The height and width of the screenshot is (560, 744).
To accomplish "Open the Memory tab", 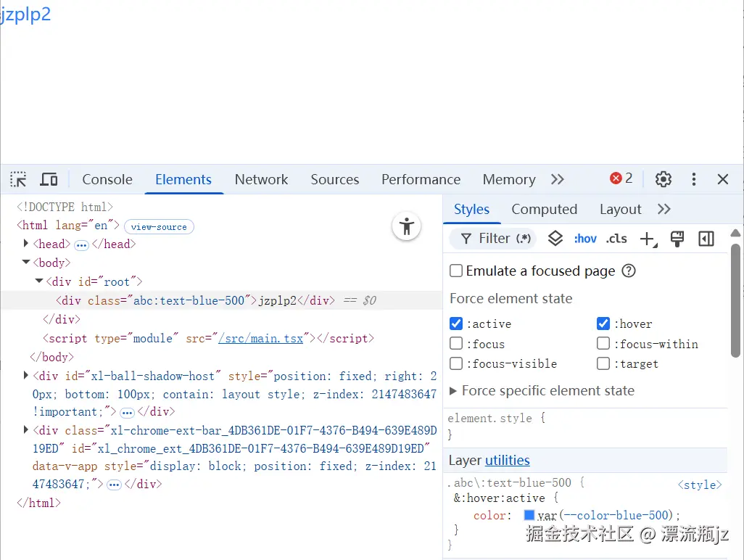I will coord(508,179).
